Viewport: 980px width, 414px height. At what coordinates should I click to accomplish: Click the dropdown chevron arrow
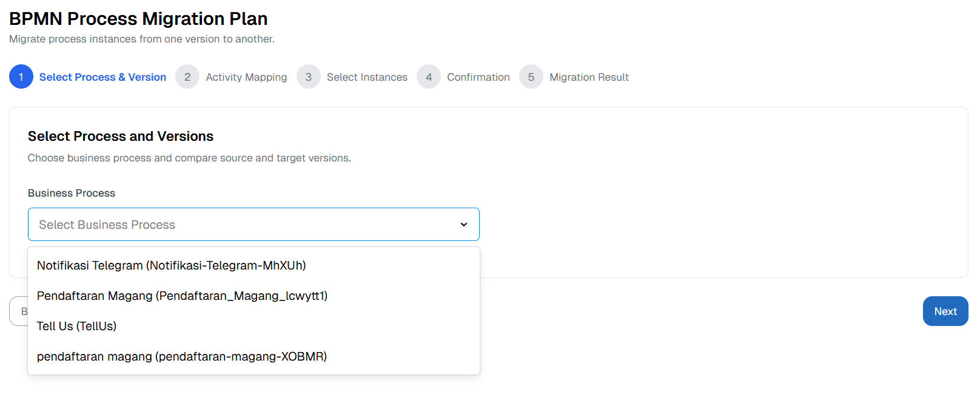pyautogui.click(x=464, y=225)
